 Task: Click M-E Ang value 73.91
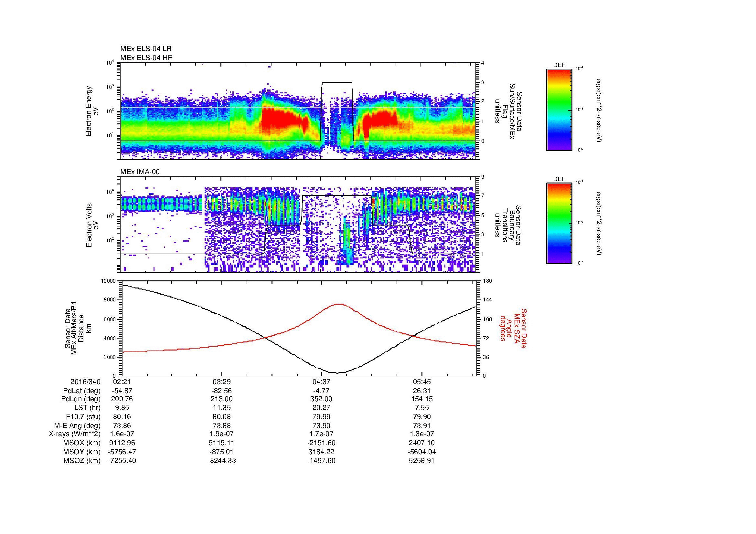click(421, 426)
